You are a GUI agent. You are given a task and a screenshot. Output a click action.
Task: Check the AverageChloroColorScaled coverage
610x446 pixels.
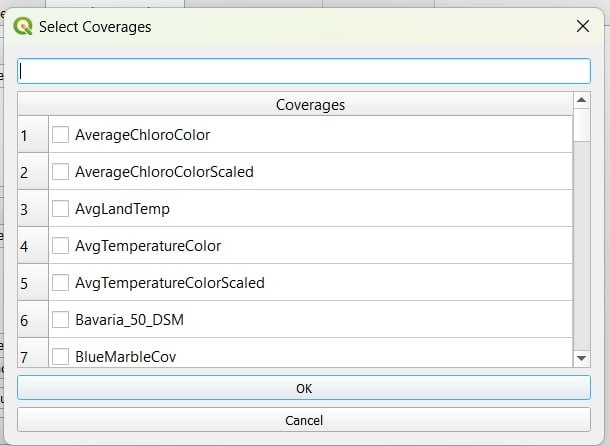click(61, 171)
